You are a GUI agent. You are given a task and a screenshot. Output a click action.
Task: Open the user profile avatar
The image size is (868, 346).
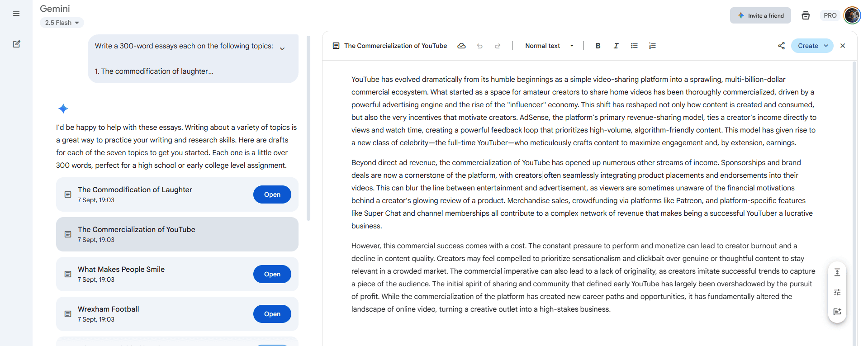852,15
